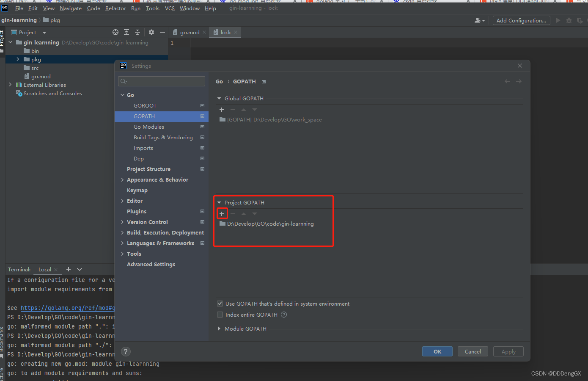Image resolution: width=588 pixels, height=381 pixels.
Task: Open the Refactor menu
Action: click(115, 8)
